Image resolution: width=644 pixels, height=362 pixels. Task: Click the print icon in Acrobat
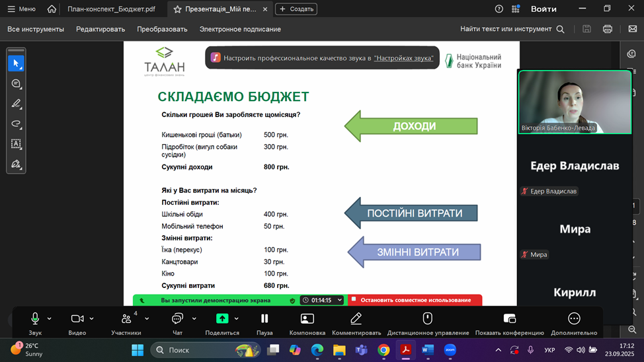point(608,29)
